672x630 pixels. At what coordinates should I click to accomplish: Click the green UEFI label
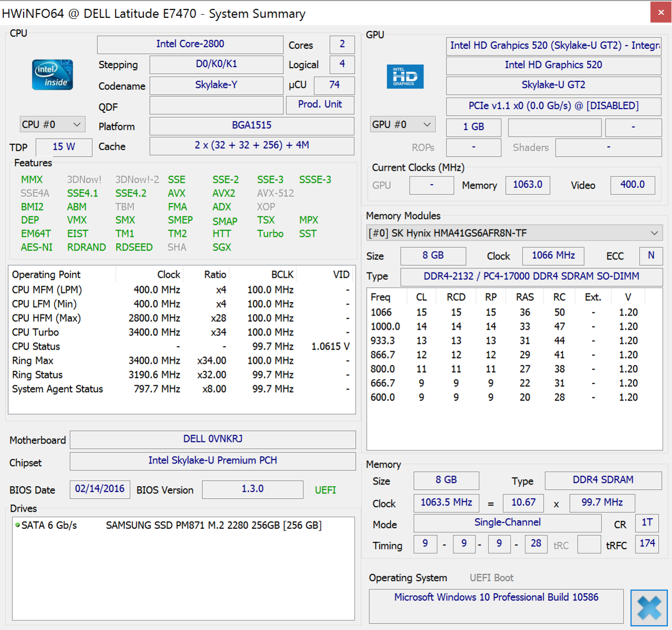[x=325, y=490]
